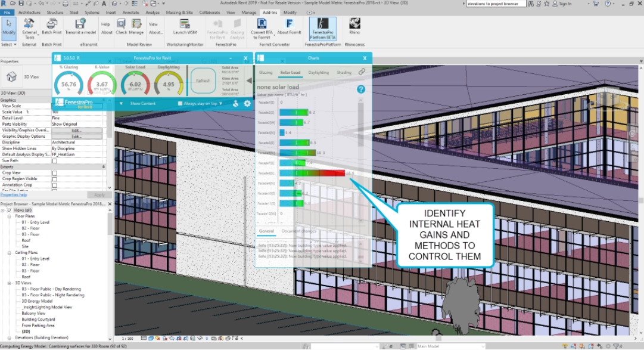This screenshot has height=350, width=644.
Task: Click the % Glazing gauge showing 56.76
Action: click(x=69, y=83)
